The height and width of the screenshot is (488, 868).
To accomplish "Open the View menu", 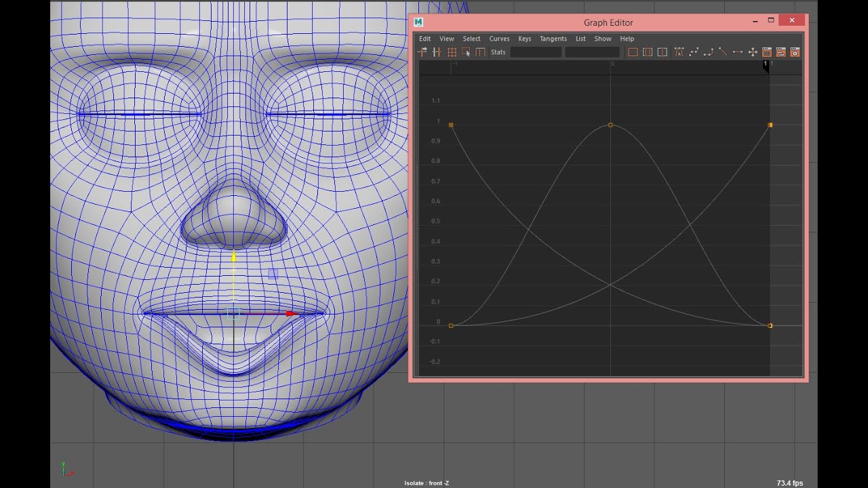I will pos(447,39).
